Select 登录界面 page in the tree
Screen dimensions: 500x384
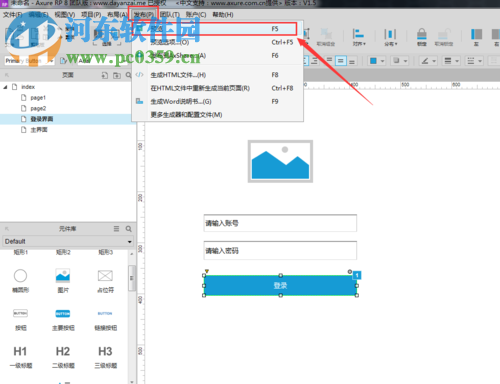point(42,119)
